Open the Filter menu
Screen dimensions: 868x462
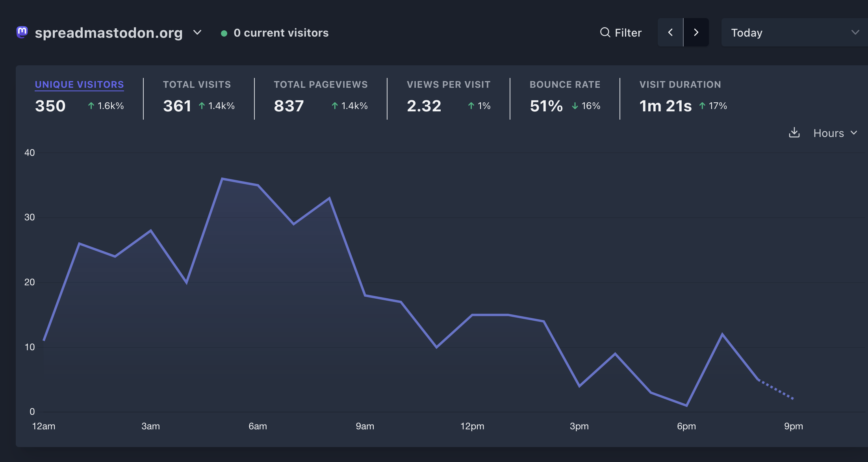pyautogui.click(x=621, y=32)
